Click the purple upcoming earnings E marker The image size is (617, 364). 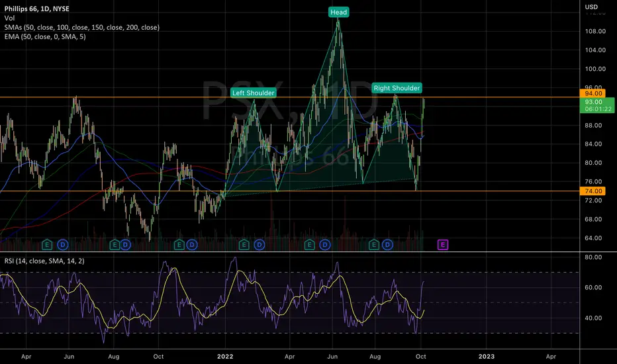tap(443, 245)
